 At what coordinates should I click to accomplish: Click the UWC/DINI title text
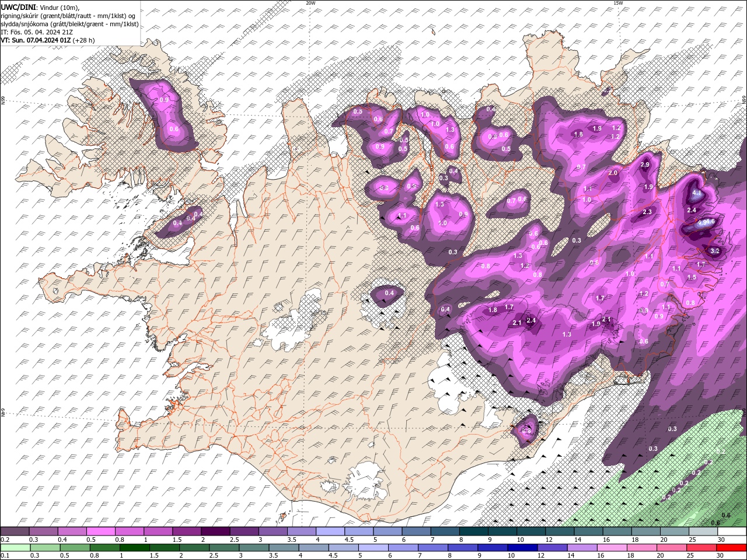click(x=19, y=7)
